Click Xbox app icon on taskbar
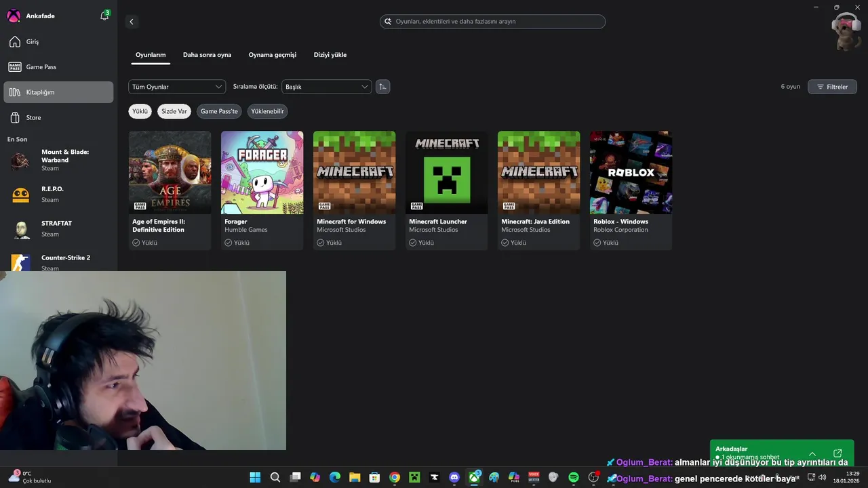868x488 pixels. click(x=474, y=477)
